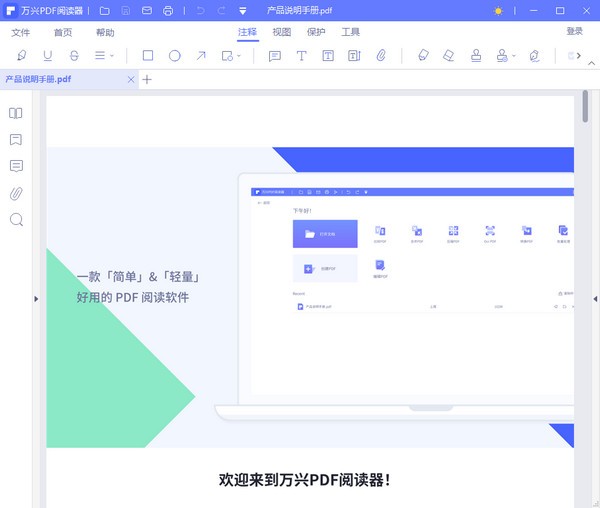The image size is (600, 508).
Task: Add a new tab with plus button
Action: [147, 80]
